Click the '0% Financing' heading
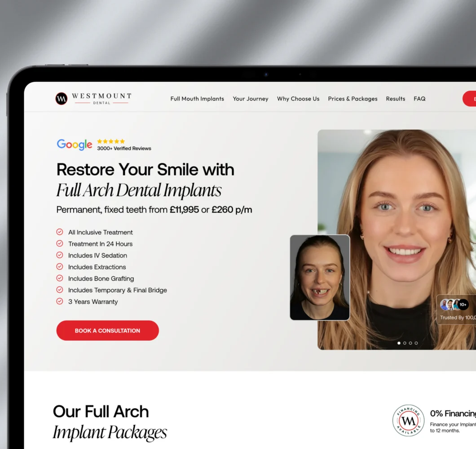476x449 pixels. click(x=453, y=414)
